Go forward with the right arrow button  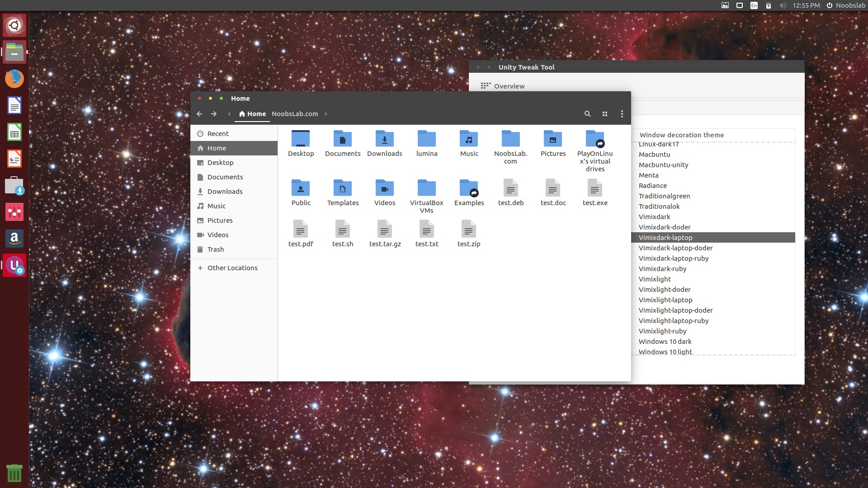click(214, 114)
